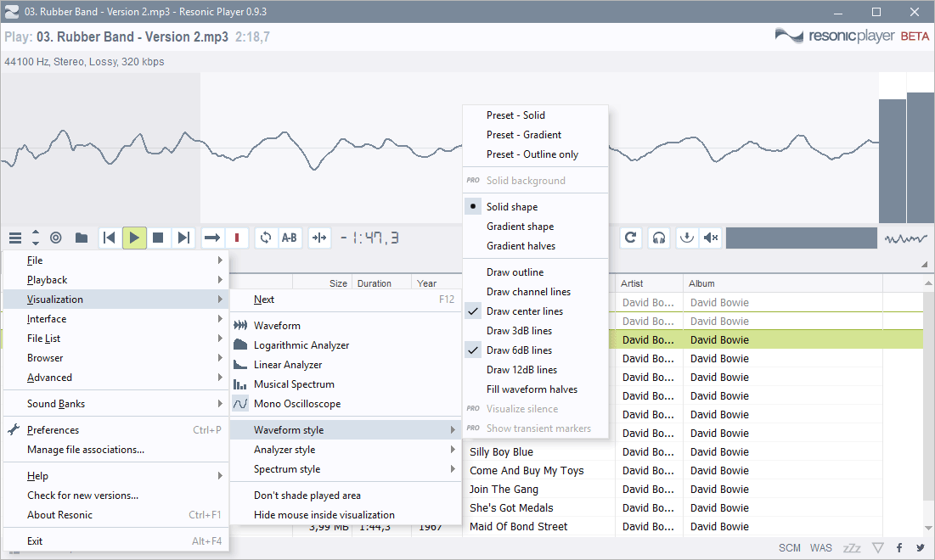Toggle Don't shade played area
Screen dimensions: 935x560
click(x=346, y=495)
